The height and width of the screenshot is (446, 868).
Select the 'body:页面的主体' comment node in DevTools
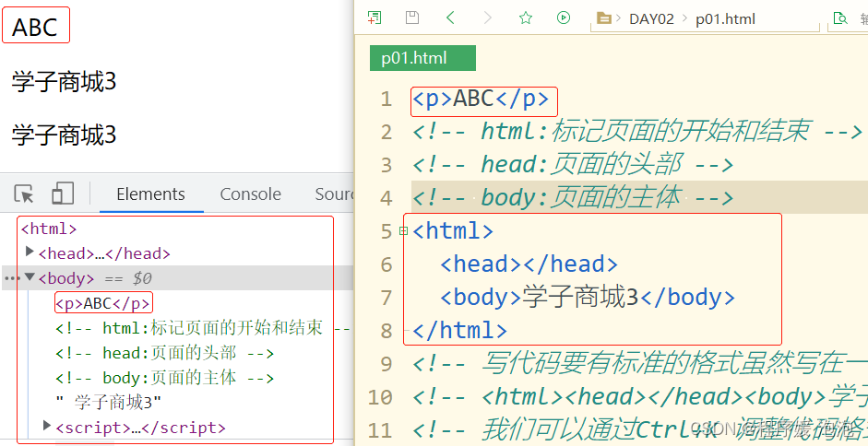point(164,378)
